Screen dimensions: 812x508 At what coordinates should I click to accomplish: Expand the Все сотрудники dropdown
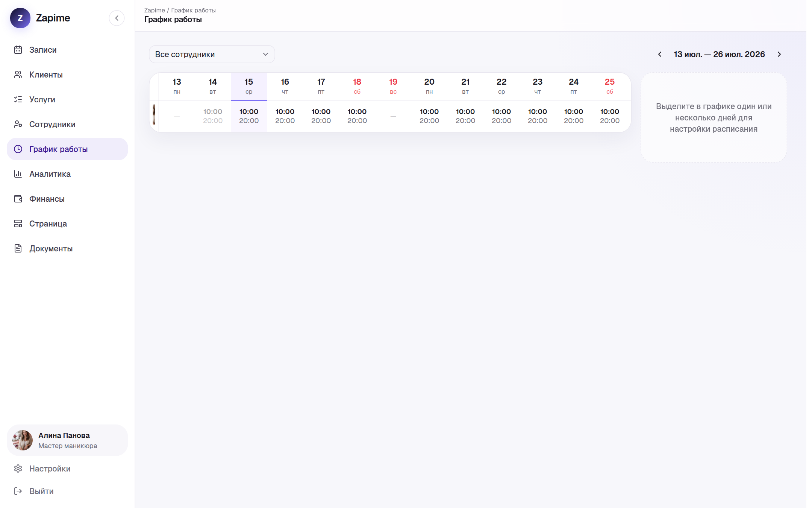tap(212, 54)
